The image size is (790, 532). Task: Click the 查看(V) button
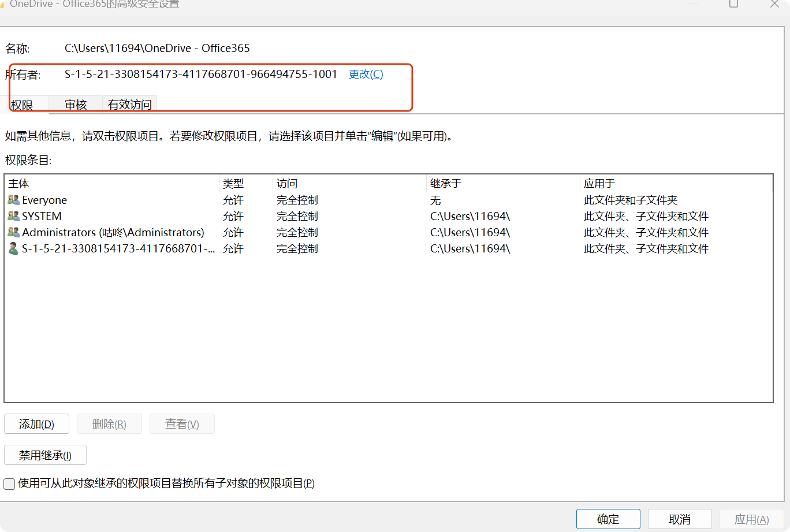tap(182, 424)
